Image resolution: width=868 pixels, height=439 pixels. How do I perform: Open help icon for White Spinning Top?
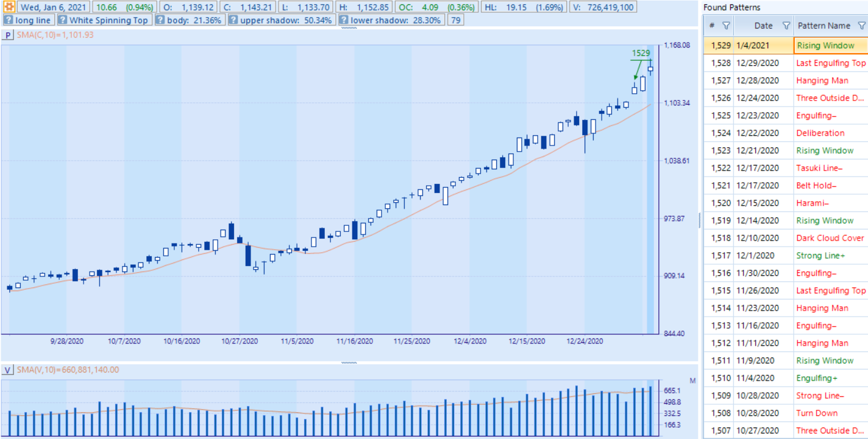pos(62,20)
